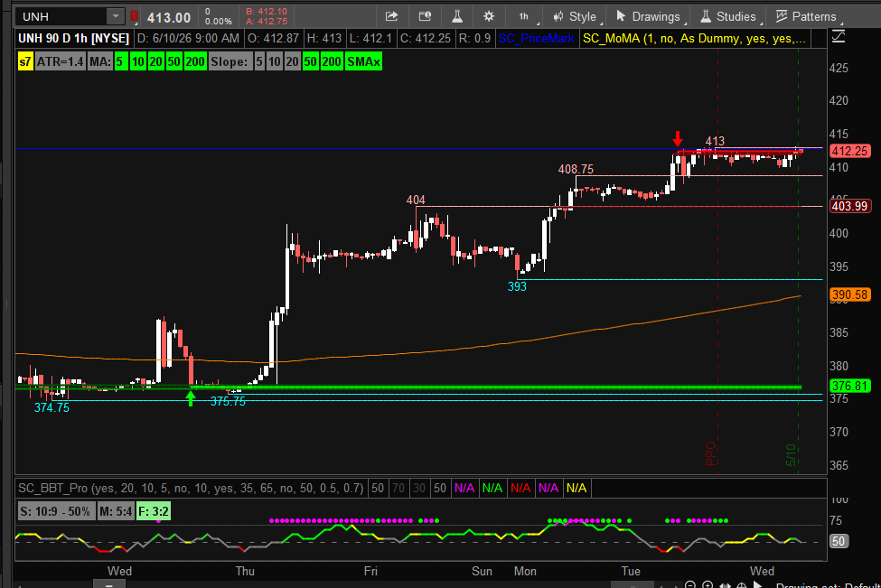Screen dimensions: 881x588
Task: Click the 413.00 last price display
Action: click(169, 17)
